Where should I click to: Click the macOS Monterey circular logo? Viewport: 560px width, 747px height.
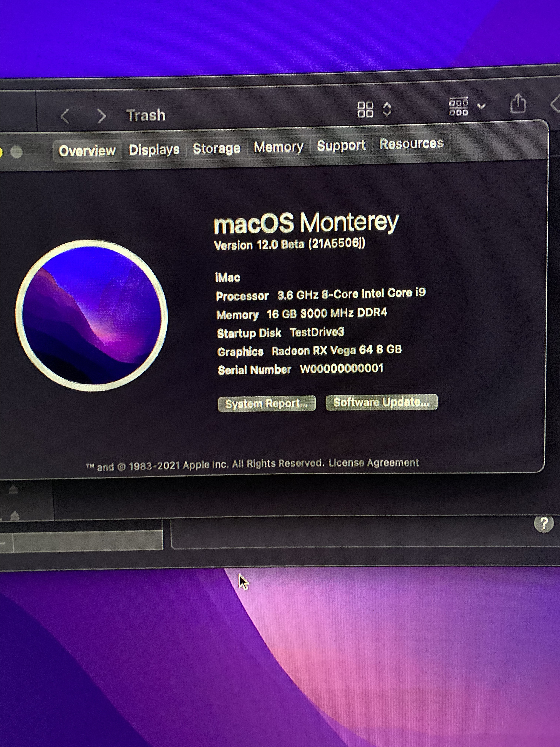(x=91, y=315)
